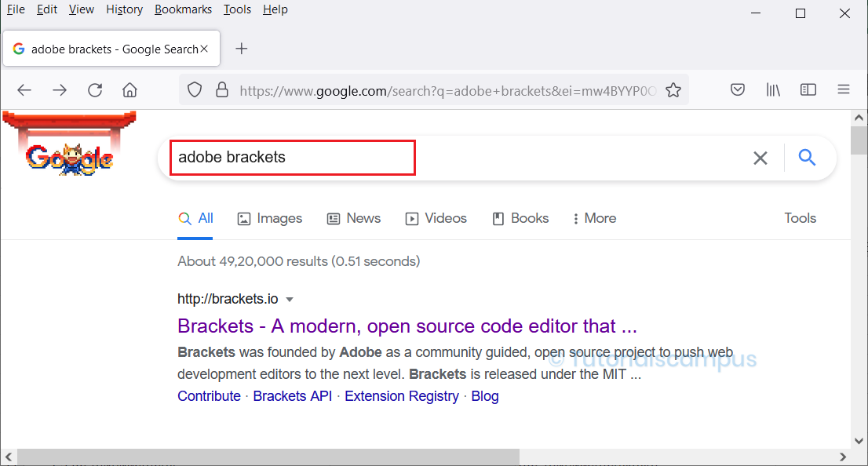Image resolution: width=868 pixels, height=466 pixels.
Task: Open the Library panel
Action: coord(773,89)
